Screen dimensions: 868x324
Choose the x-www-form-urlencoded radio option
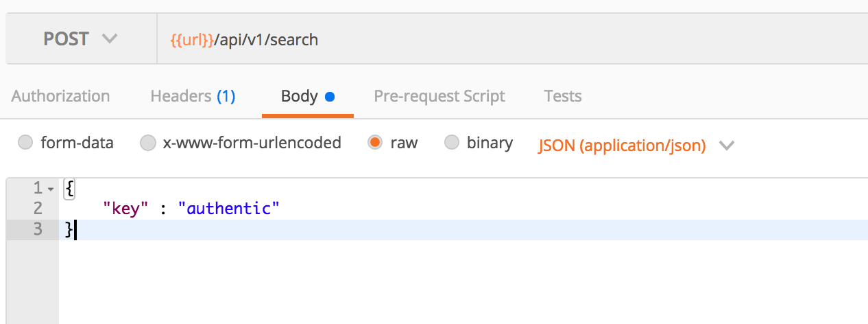(147, 143)
